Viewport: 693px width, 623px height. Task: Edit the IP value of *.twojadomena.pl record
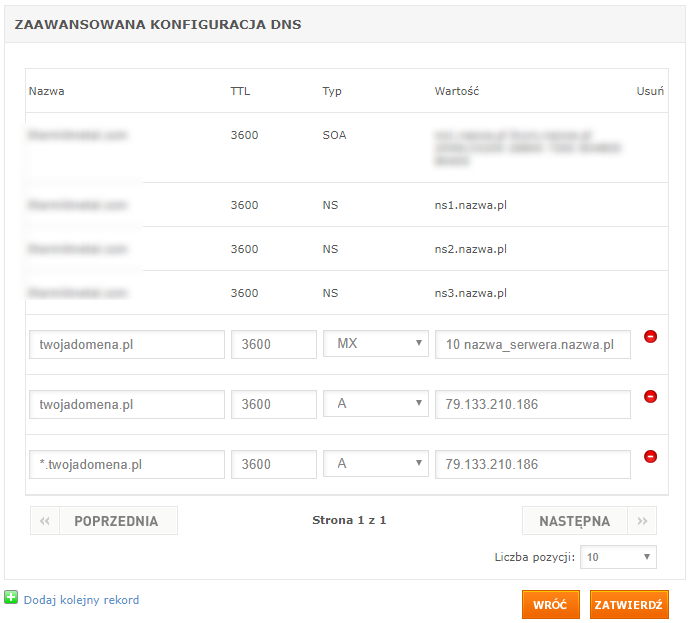tap(533, 464)
